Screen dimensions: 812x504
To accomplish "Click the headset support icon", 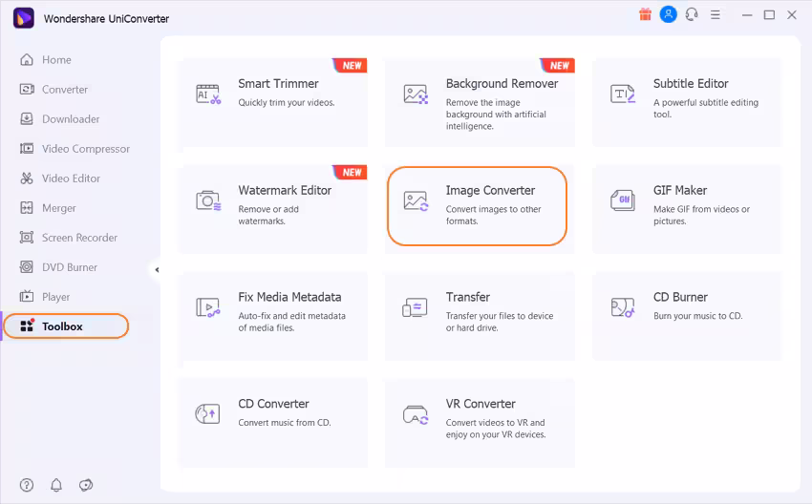I will pos(692,14).
